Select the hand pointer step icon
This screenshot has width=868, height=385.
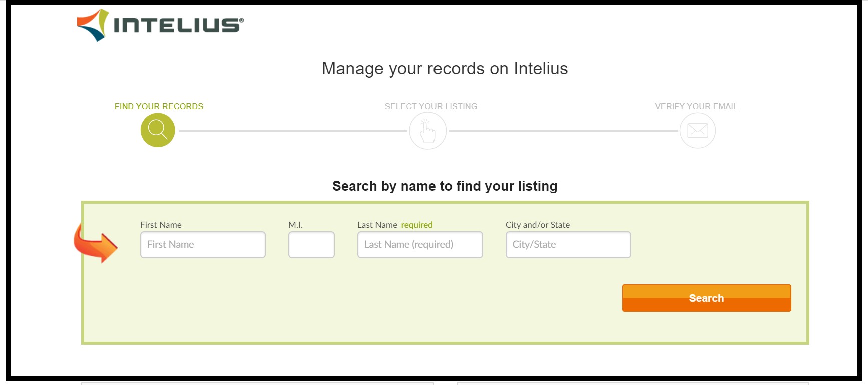[x=428, y=131]
